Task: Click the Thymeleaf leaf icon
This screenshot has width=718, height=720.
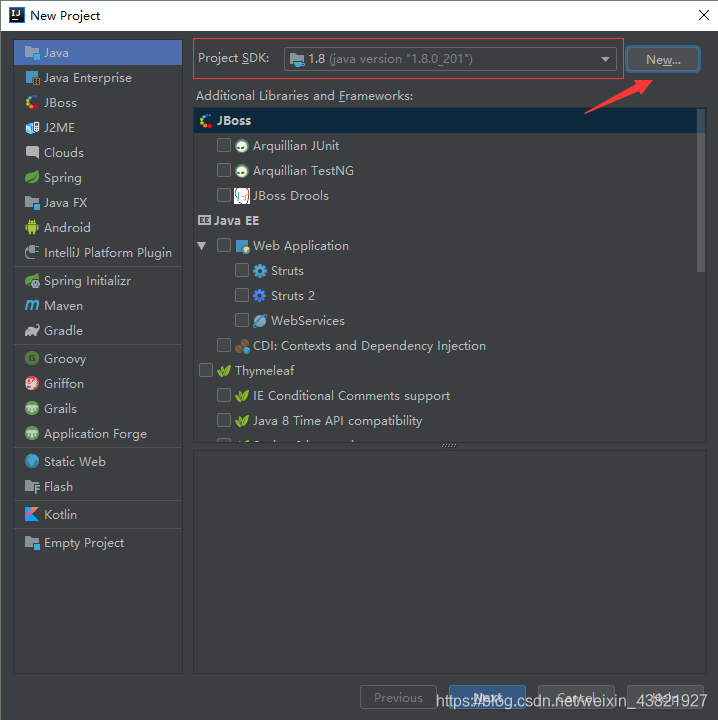Action: point(224,371)
